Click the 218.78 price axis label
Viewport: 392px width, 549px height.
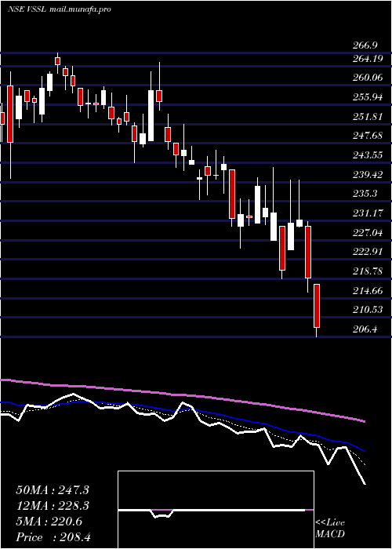pyautogui.click(x=368, y=271)
